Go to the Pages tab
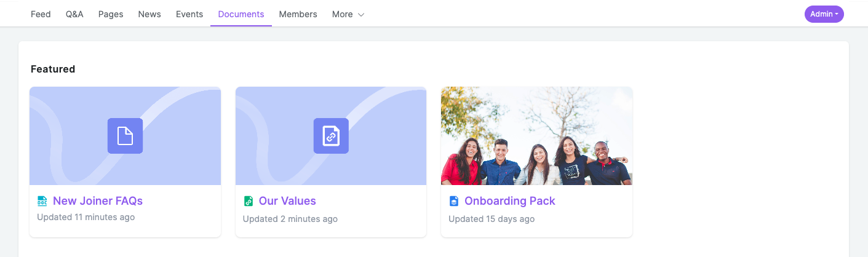 (111, 14)
